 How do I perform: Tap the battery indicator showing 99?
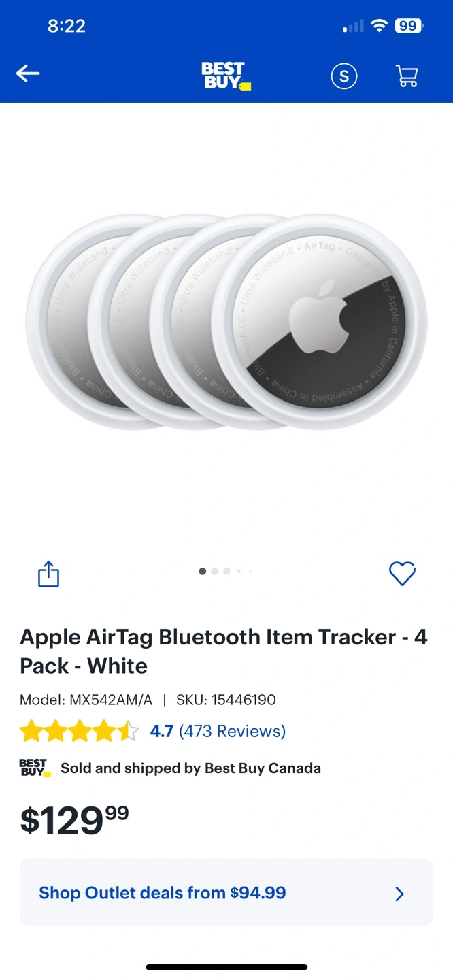click(x=408, y=26)
